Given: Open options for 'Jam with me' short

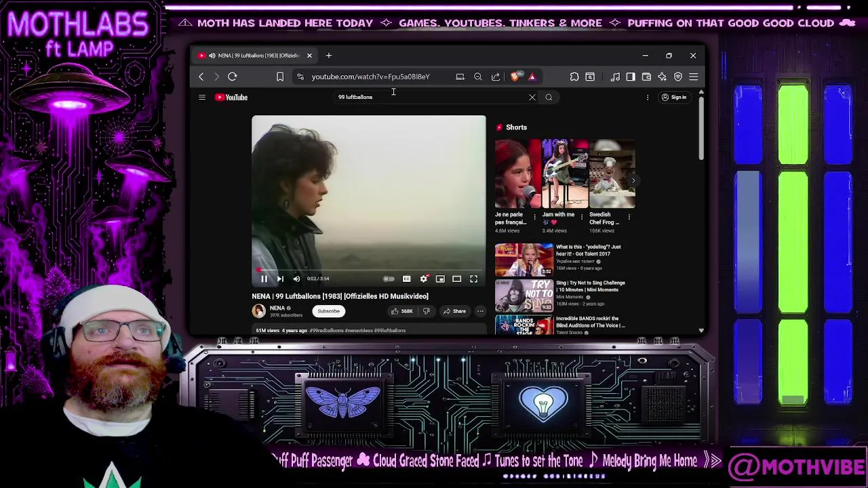Looking at the screenshot, I should (581, 218).
